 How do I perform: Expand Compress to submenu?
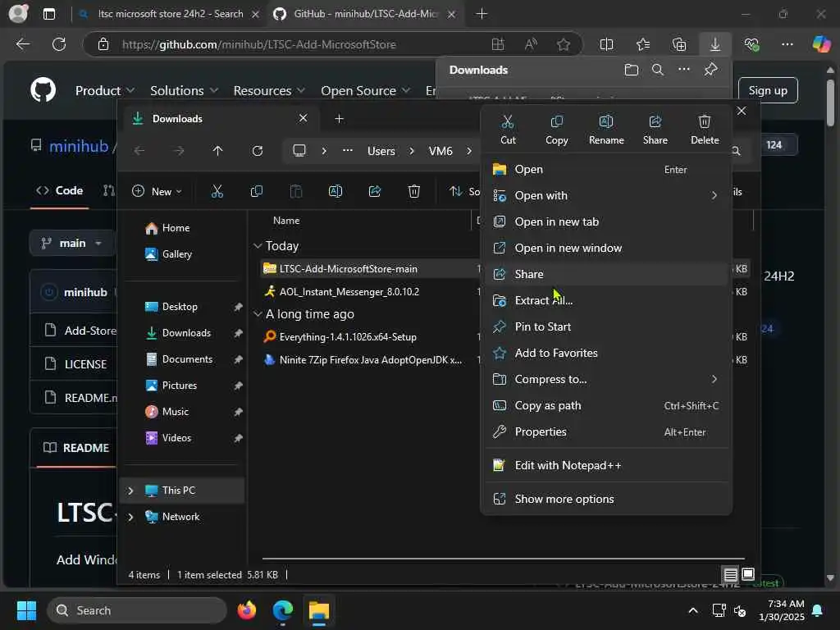pos(606,379)
